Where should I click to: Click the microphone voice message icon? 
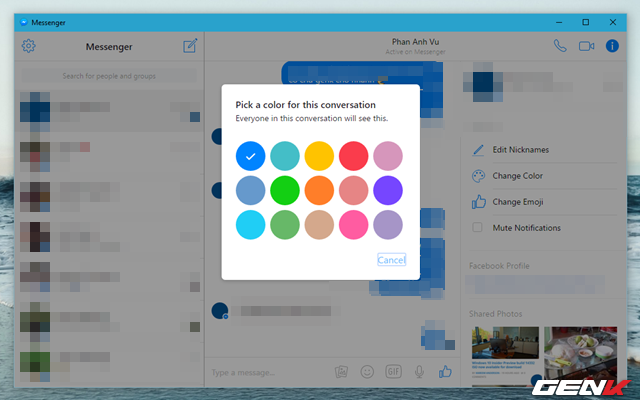419,371
